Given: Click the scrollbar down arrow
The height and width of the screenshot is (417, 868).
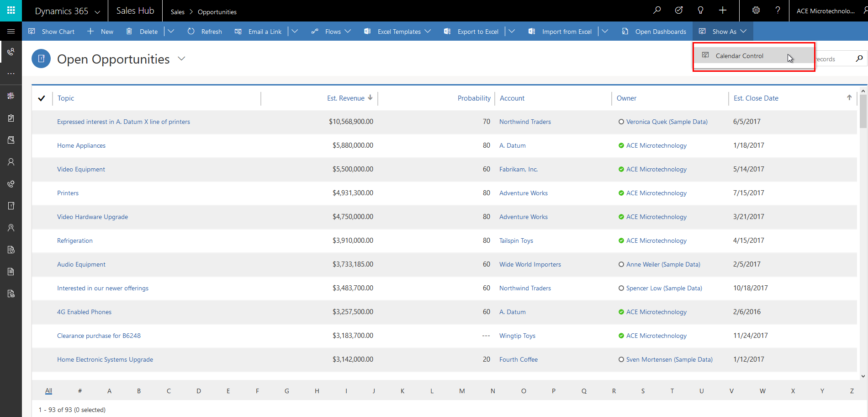Looking at the screenshot, I should 863,376.
